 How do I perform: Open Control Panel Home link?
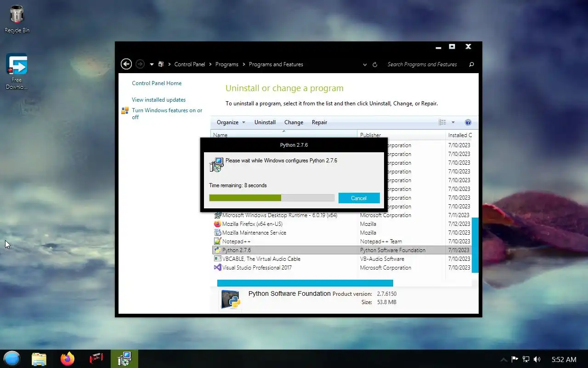pos(157,83)
